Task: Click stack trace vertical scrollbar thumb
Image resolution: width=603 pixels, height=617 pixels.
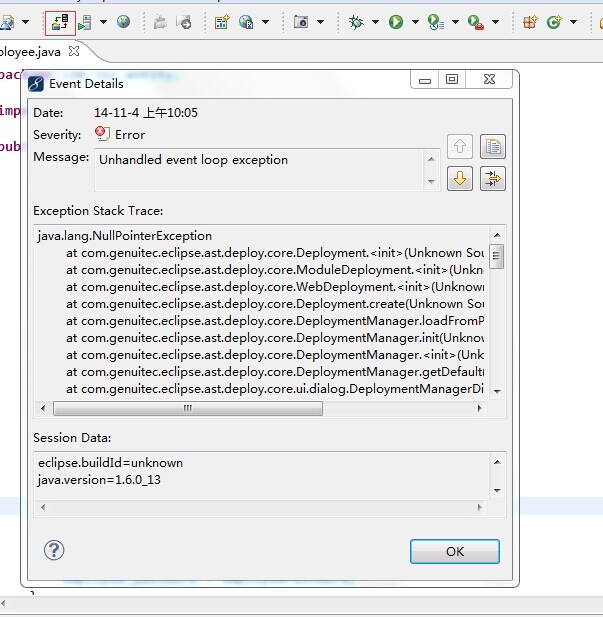Action: tap(496, 257)
